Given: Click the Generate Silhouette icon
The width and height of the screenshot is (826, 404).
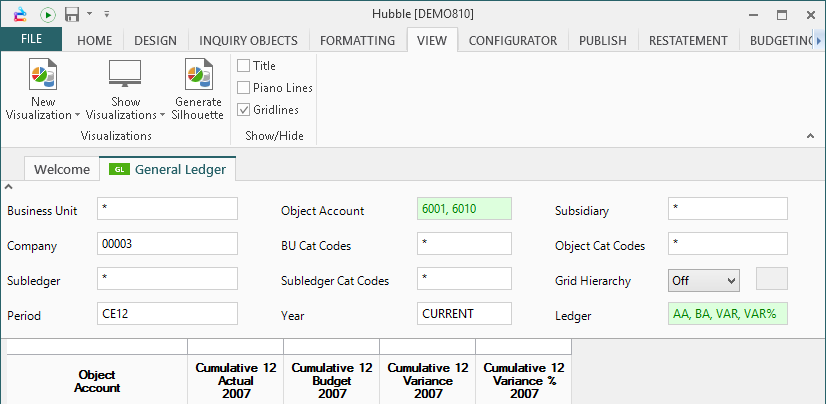Looking at the screenshot, I should [x=199, y=76].
